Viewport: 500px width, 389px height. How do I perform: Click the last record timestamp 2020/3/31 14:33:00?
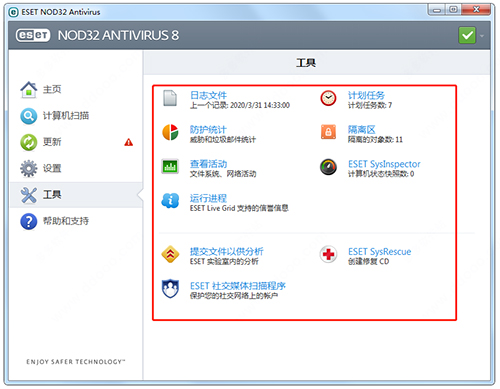260,106
